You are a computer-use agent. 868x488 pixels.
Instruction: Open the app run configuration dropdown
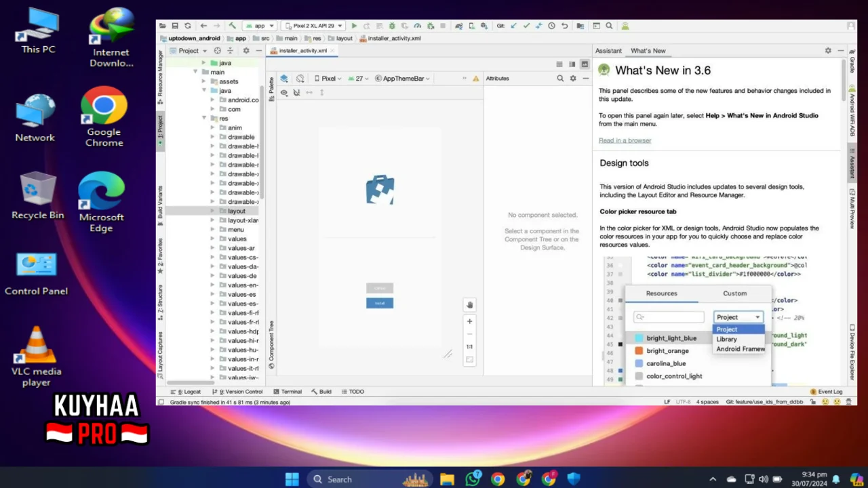point(260,26)
